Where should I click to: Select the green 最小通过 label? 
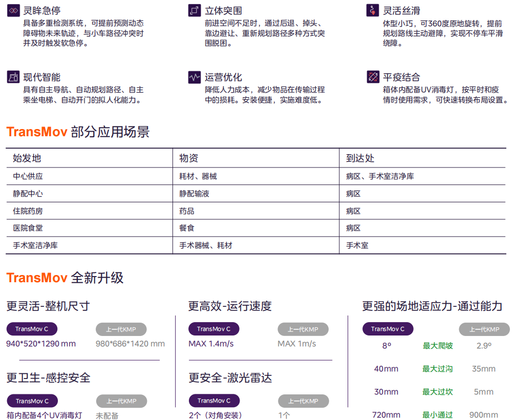[x=438, y=415]
